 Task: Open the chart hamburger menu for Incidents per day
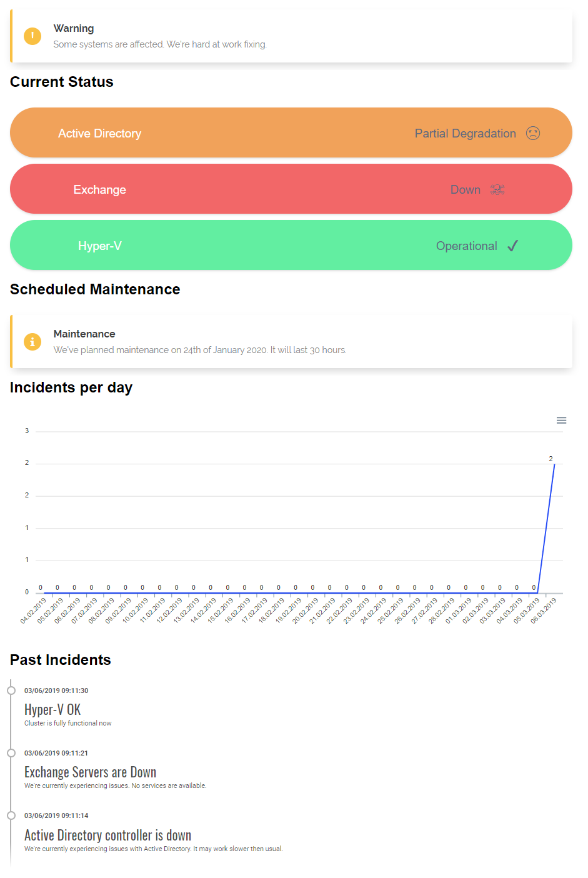click(561, 421)
